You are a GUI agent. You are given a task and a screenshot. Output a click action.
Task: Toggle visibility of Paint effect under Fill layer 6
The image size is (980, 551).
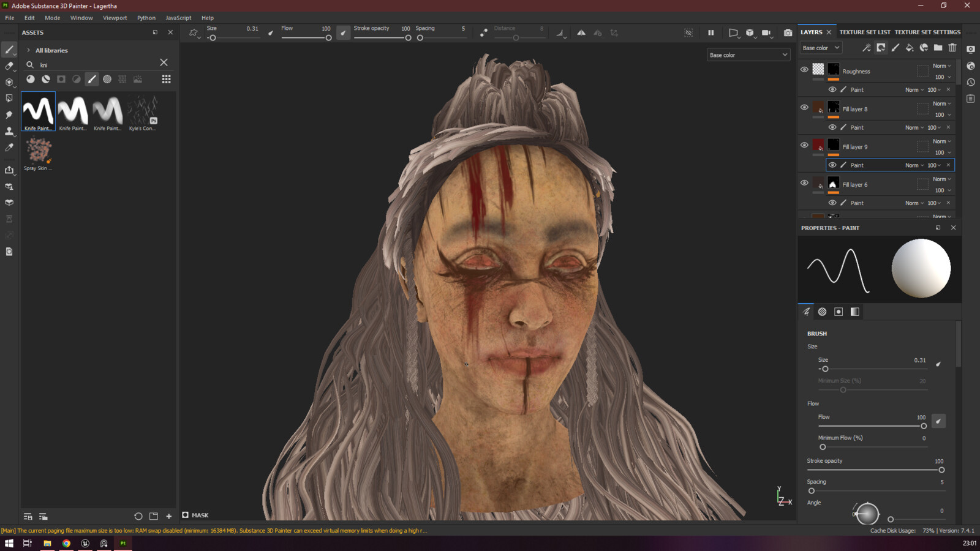coord(832,203)
